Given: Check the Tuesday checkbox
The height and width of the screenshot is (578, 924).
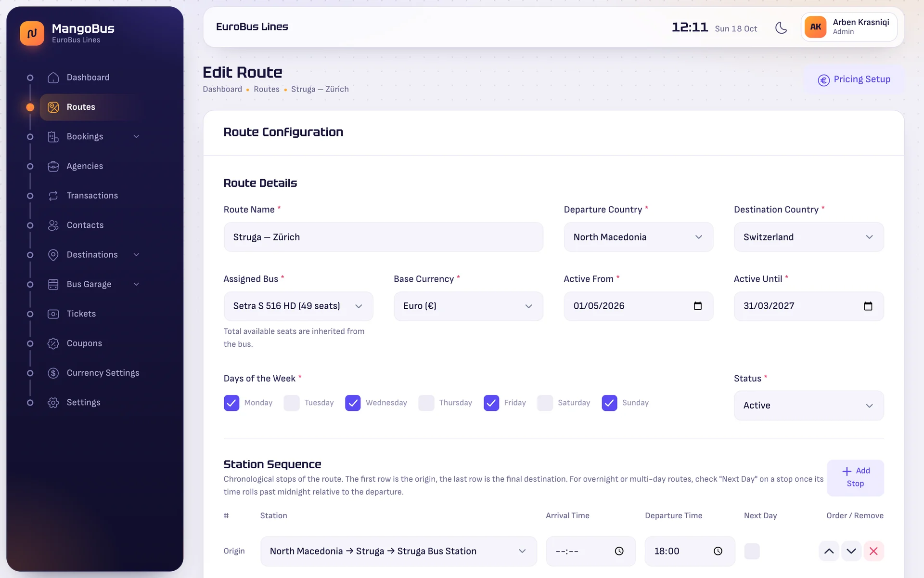Looking at the screenshot, I should click(x=292, y=403).
